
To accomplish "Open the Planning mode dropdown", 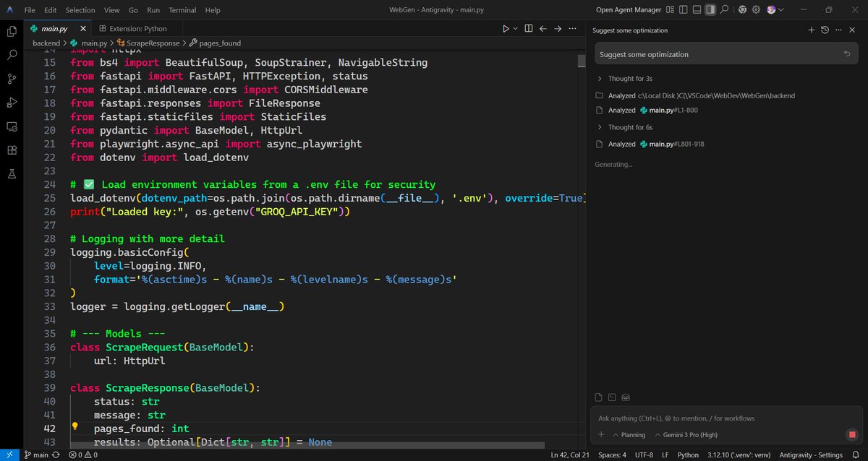I will (x=629, y=435).
